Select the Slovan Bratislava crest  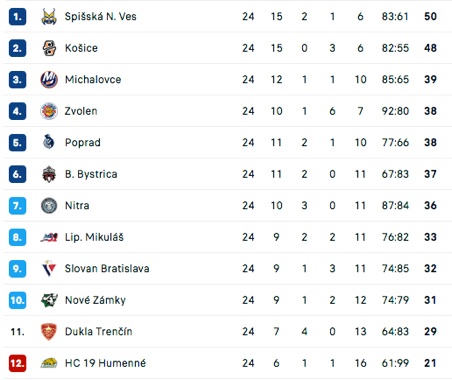click(x=49, y=269)
